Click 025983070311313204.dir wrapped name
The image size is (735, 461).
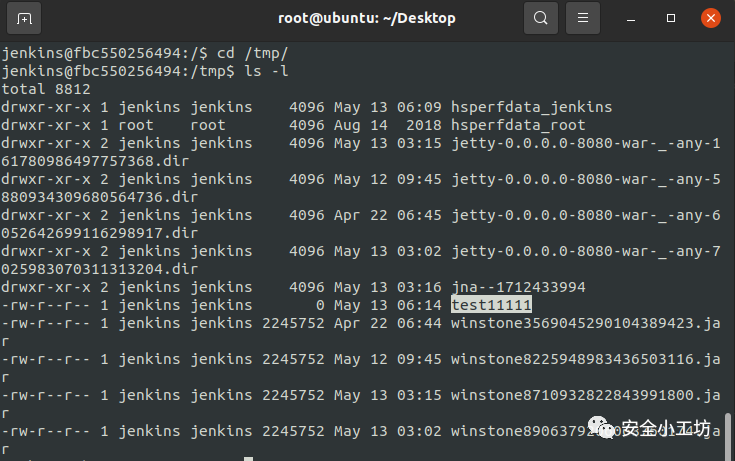(x=99, y=269)
